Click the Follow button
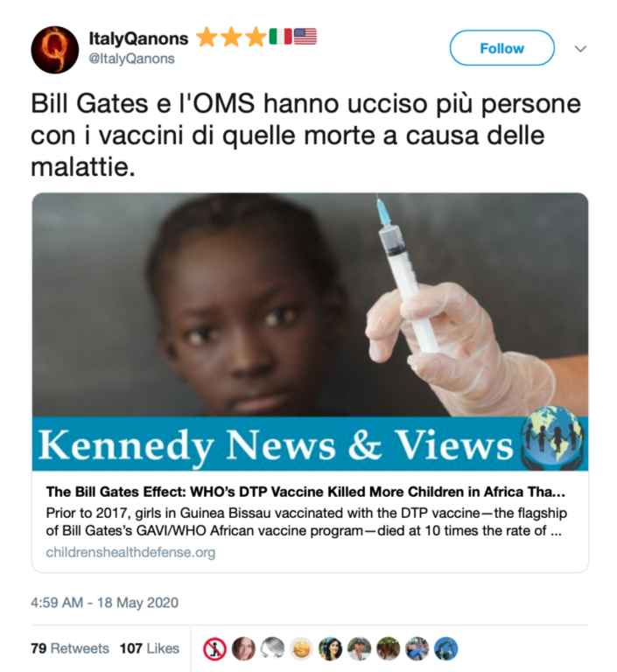This screenshot has height=672, width=617. (x=501, y=48)
